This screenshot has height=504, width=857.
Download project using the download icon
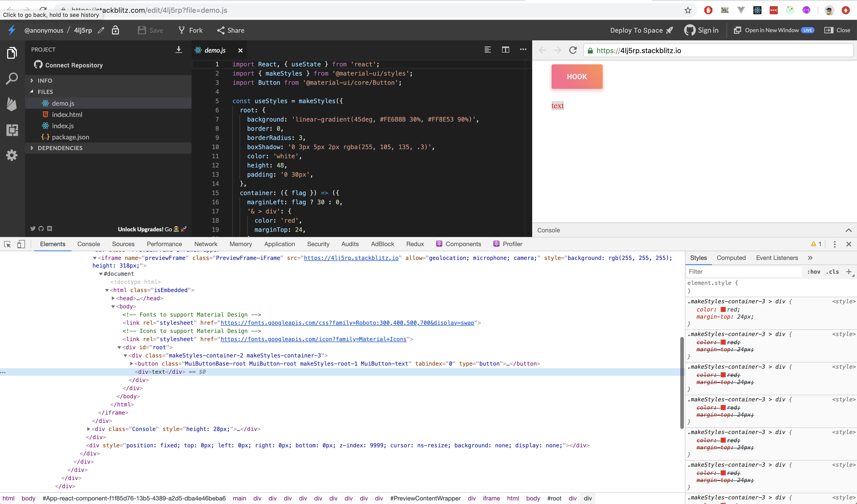click(178, 50)
